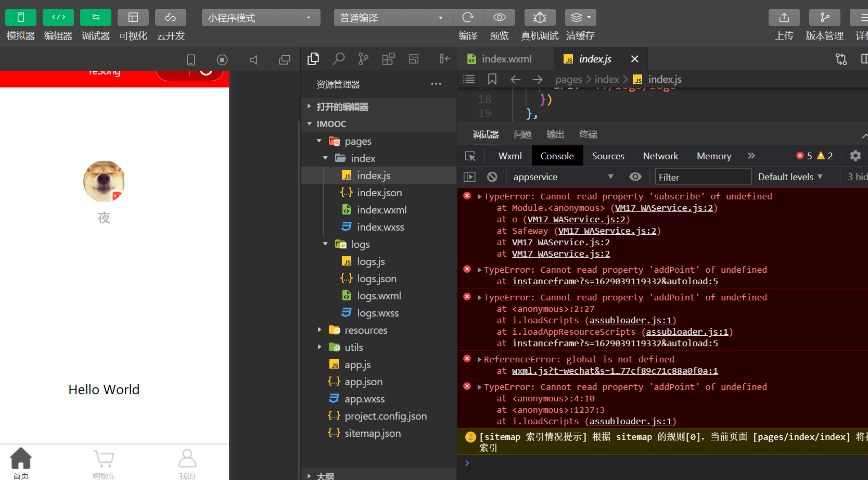
Task: Navigate forward with the right arrow
Action: pyautogui.click(x=538, y=79)
